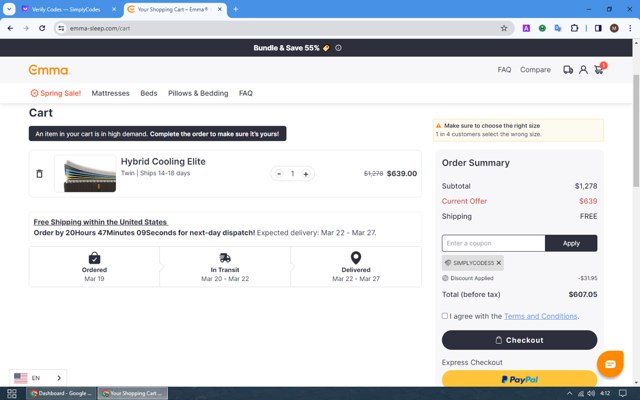Show hidden system tray icons
This screenshot has width=640, height=400.
click(x=569, y=393)
